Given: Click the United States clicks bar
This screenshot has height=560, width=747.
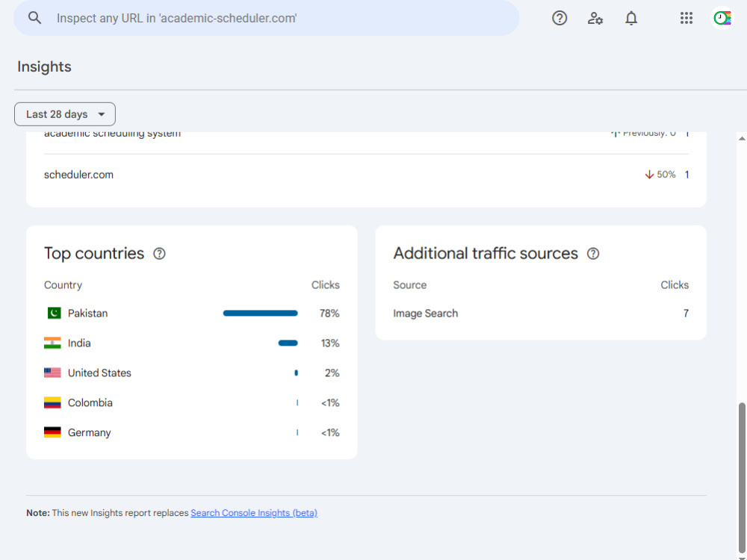Looking at the screenshot, I should [297, 373].
